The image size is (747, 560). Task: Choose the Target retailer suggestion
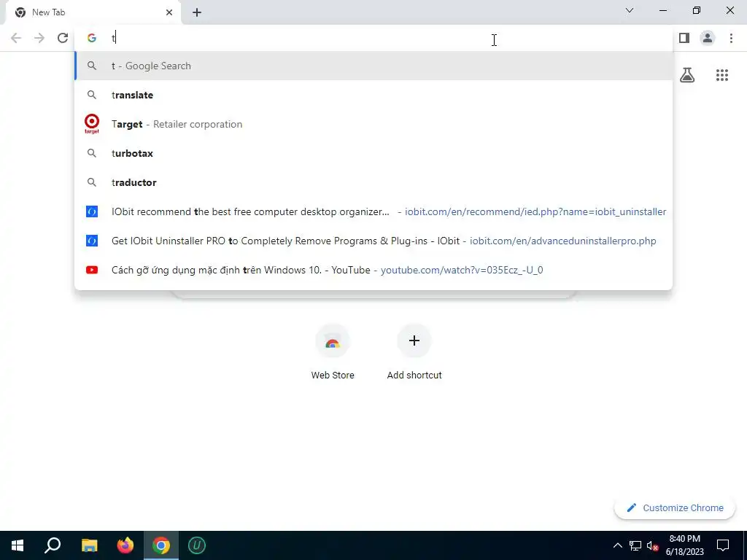pyautogui.click(x=373, y=124)
